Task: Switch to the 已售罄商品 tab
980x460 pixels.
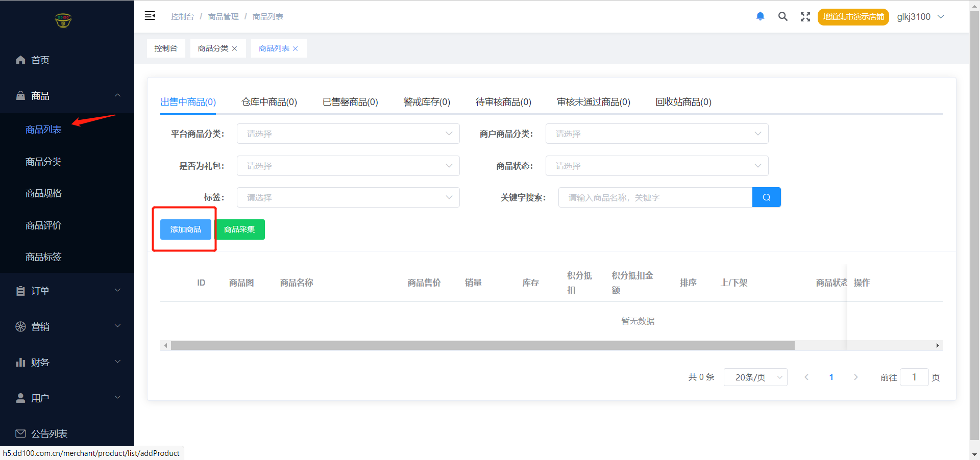Action: tap(350, 101)
